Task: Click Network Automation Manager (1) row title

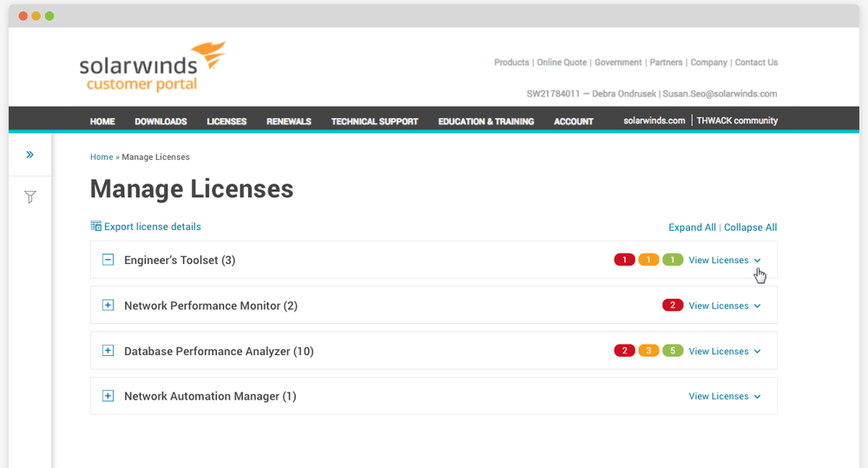Action: click(x=210, y=396)
